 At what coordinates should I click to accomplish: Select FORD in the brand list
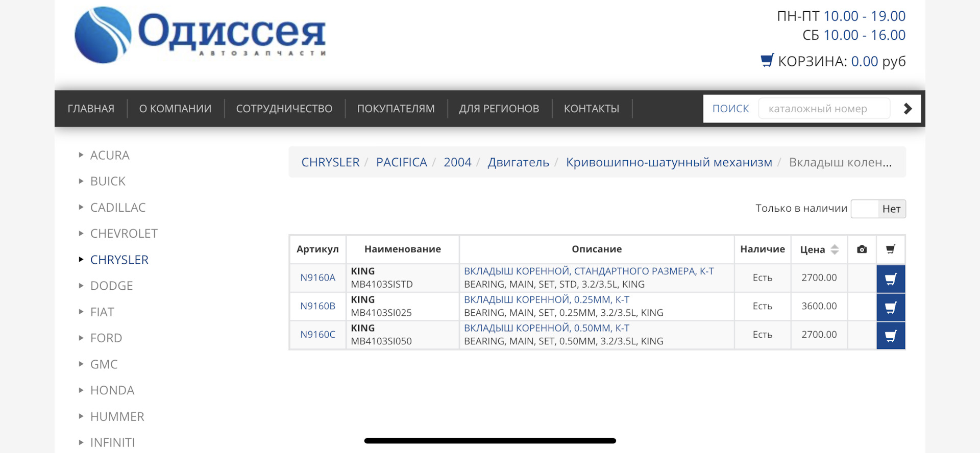coord(106,338)
